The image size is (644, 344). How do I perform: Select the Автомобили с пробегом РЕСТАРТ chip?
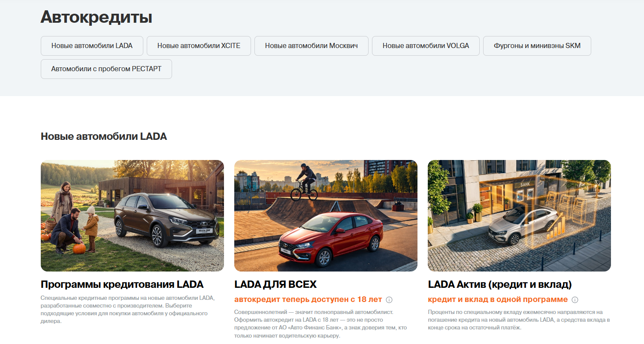[106, 69]
